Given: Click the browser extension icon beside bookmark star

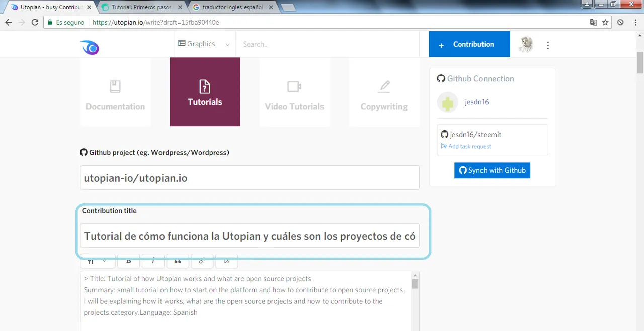Looking at the screenshot, I should (620, 23).
